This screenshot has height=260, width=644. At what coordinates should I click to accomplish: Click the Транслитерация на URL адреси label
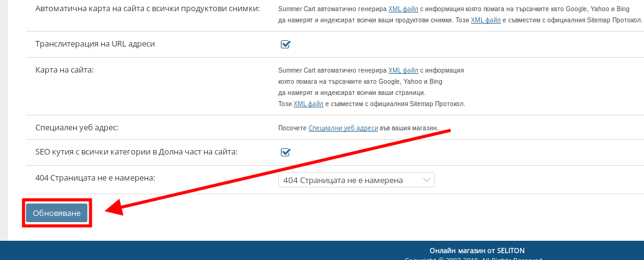click(95, 44)
